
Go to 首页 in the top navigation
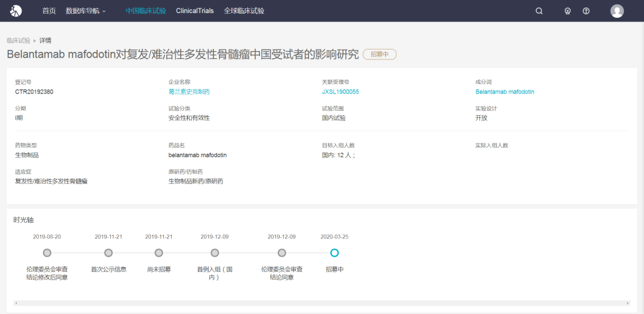click(x=49, y=11)
